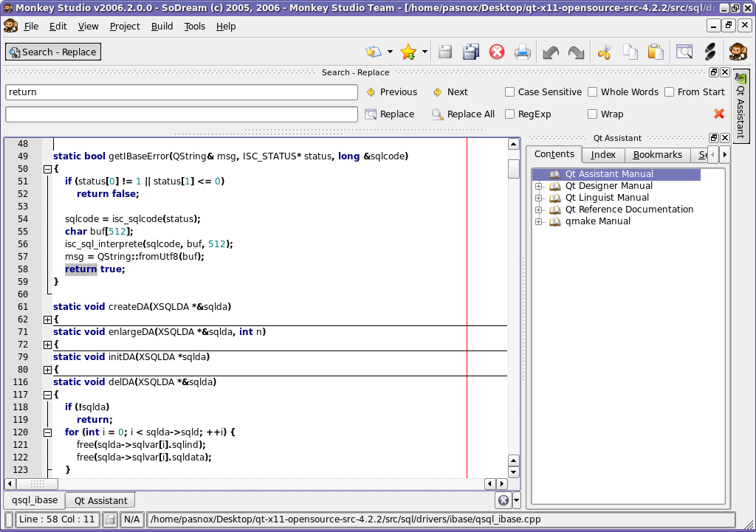Enable the RegExp checkbox

click(x=509, y=114)
